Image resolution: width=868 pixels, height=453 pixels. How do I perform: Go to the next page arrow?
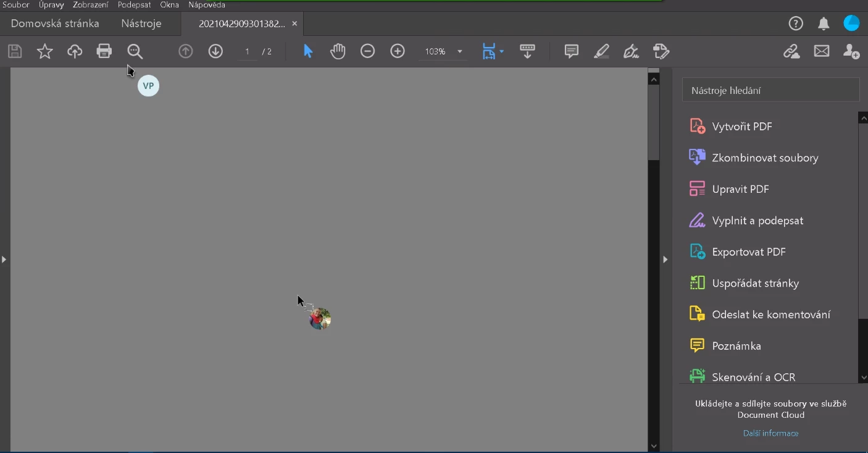click(215, 51)
